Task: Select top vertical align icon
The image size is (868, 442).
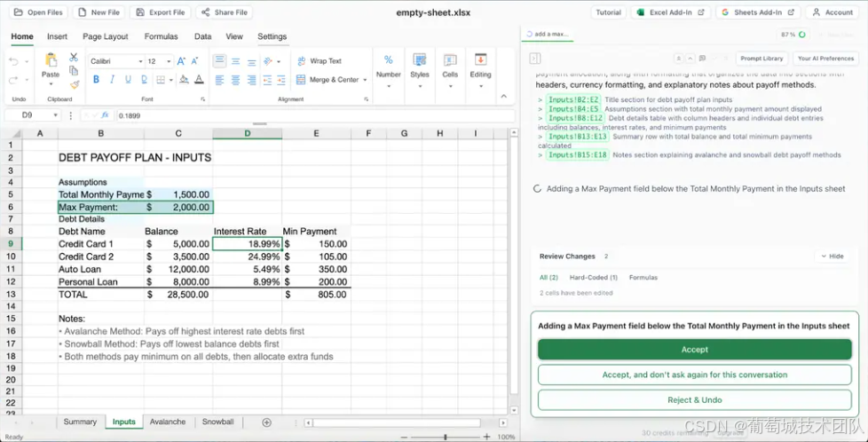Action: (220, 61)
